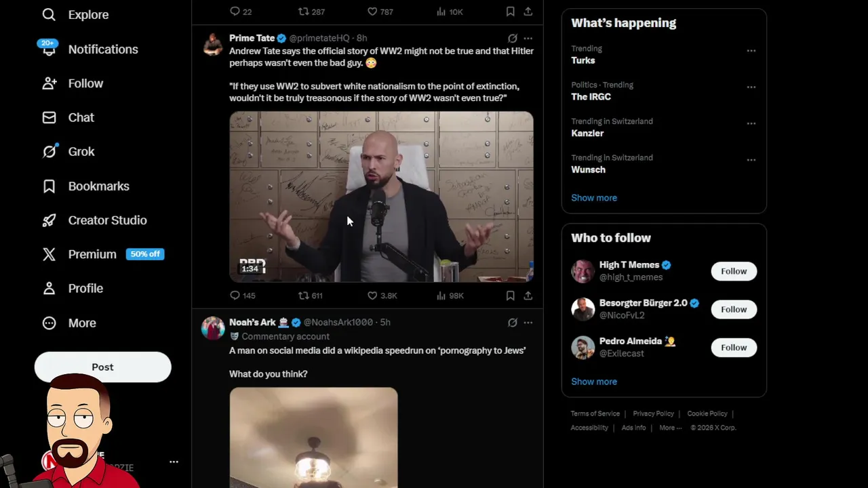Repost the Prime Tate post

click(304, 296)
